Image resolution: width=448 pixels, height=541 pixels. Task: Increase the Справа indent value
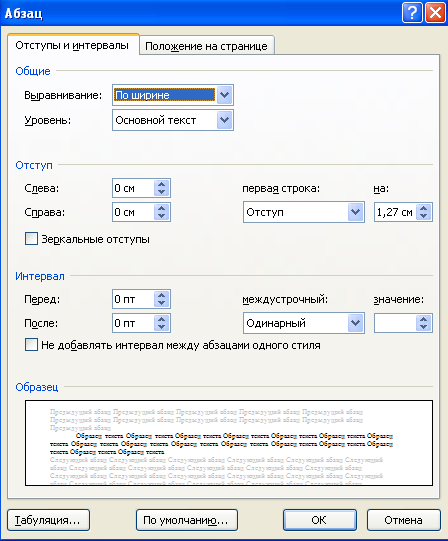[162, 208]
